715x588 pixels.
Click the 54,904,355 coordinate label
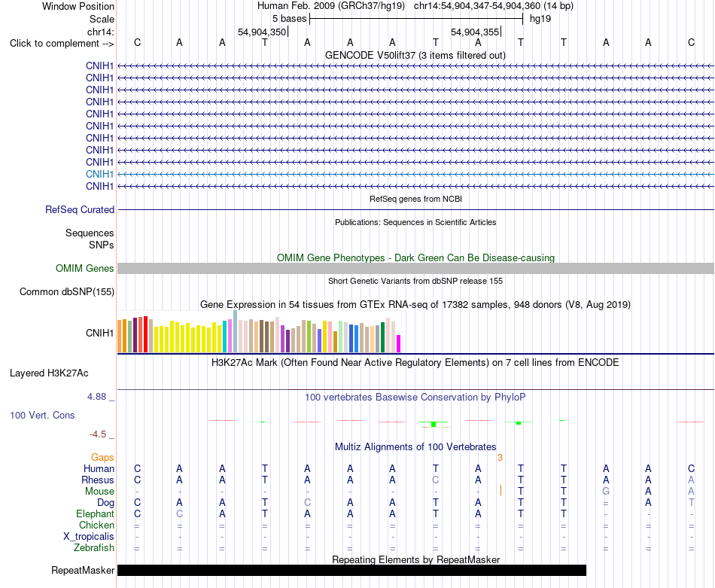tap(475, 32)
